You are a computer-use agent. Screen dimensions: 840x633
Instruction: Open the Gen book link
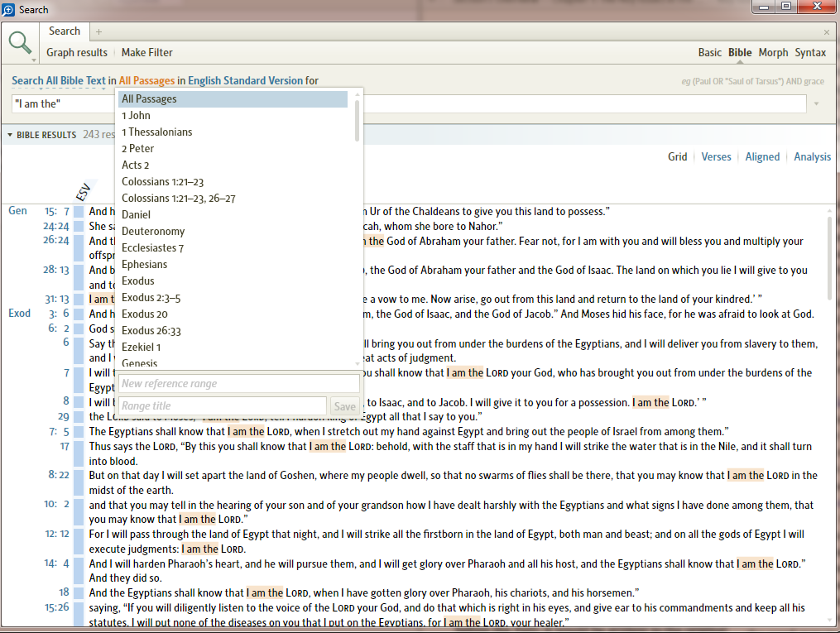click(x=17, y=211)
